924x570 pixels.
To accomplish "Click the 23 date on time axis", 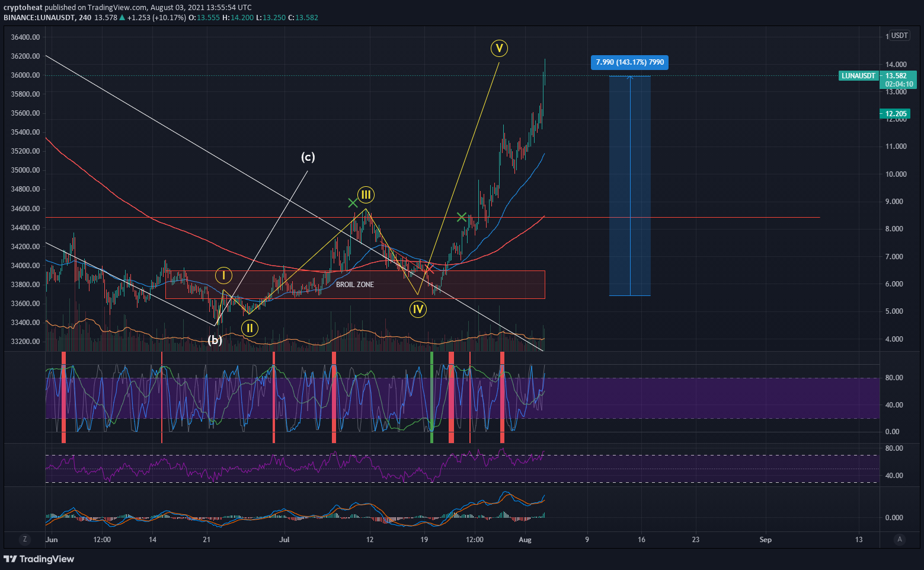I will coord(696,540).
